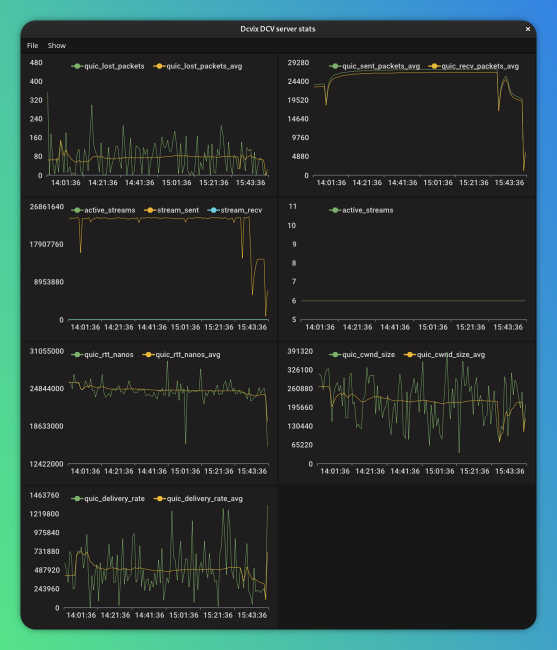The height and width of the screenshot is (650, 557).
Task: Click the 15:01:36 time label on cwnd chart
Action: click(x=440, y=471)
